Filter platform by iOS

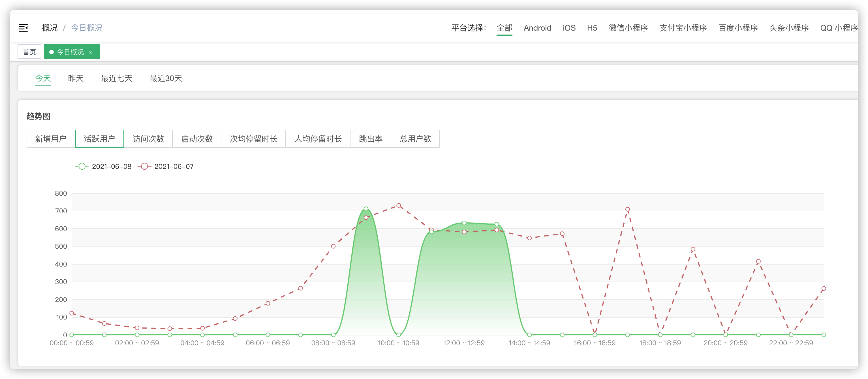click(x=569, y=28)
